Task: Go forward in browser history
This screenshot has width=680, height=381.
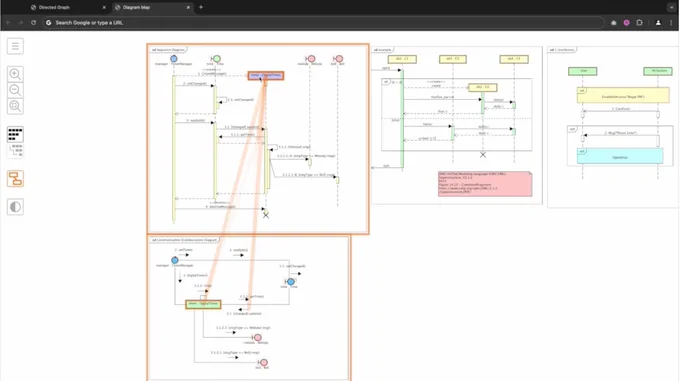Action: pyautogui.click(x=20, y=23)
